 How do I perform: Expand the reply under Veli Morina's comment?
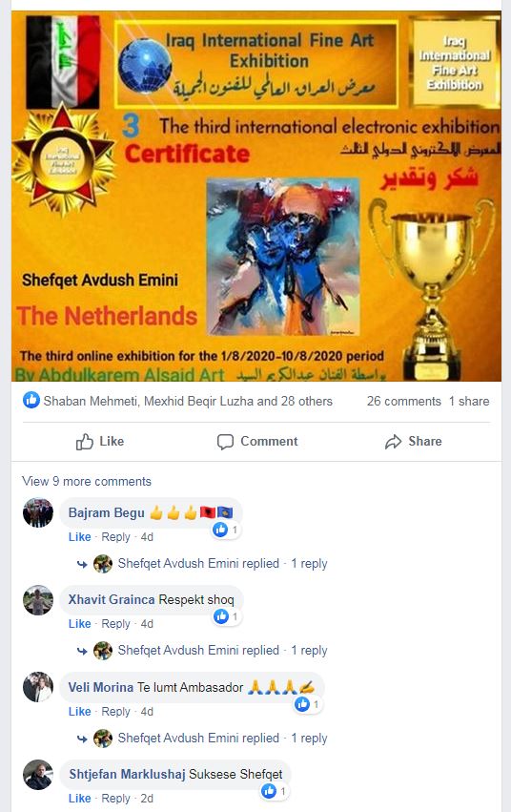pyautogui.click(x=222, y=738)
